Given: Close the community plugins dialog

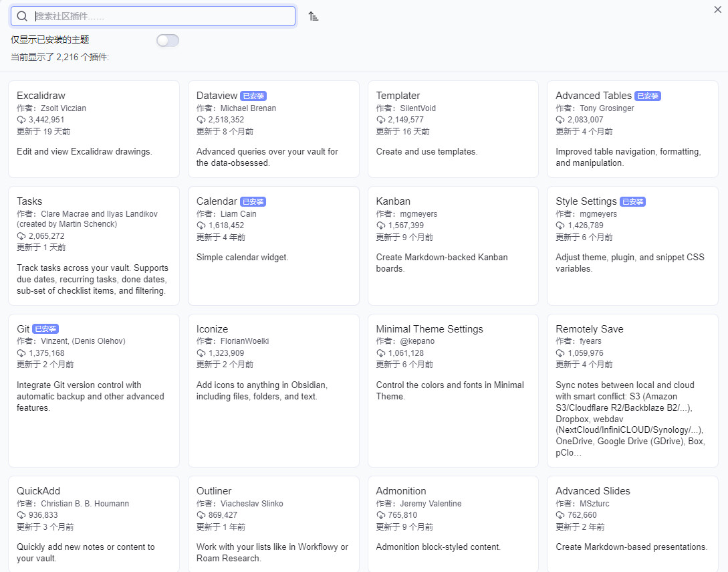Looking at the screenshot, I should pyautogui.click(x=718, y=9).
